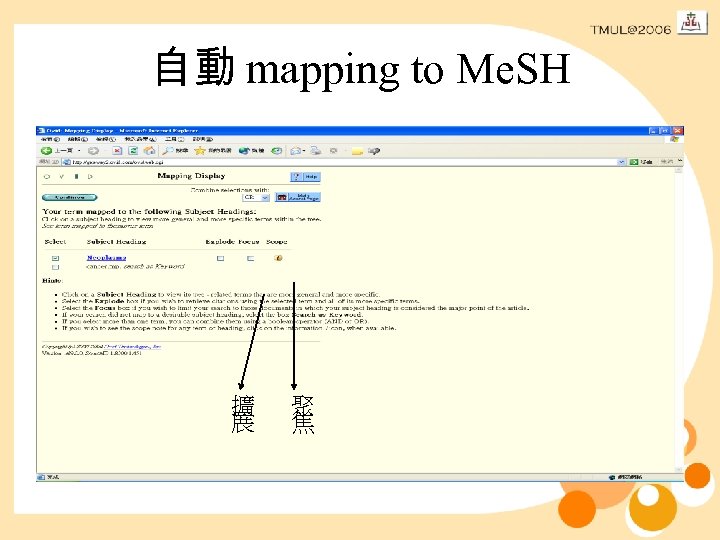Open the second menu bar item (Edit)

point(78,139)
